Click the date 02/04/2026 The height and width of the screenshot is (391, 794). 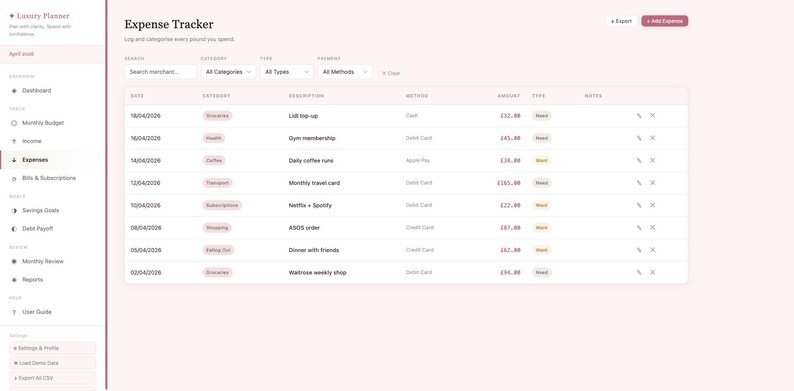click(x=146, y=272)
